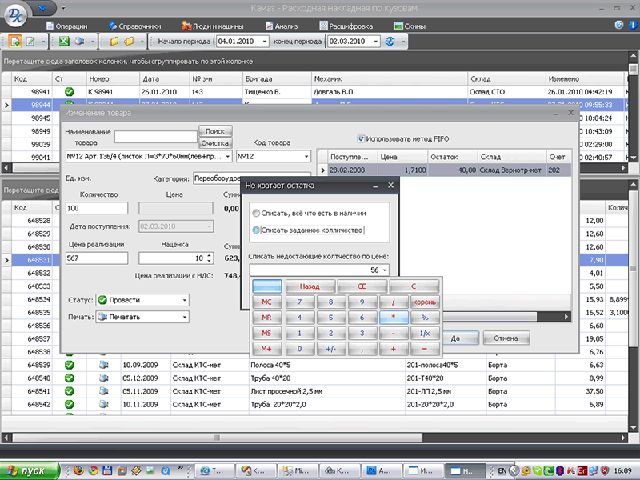Screen dimensions: 640x480
Task: Click the Firefox quick launch icon
Action: tap(79, 470)
